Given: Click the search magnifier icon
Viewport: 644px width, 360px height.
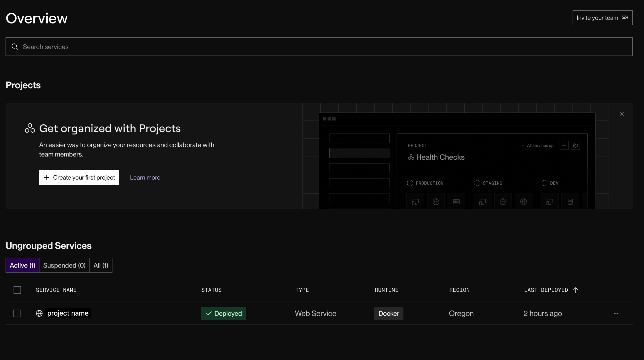Looking at the screenshot, I should pos(14,46).
